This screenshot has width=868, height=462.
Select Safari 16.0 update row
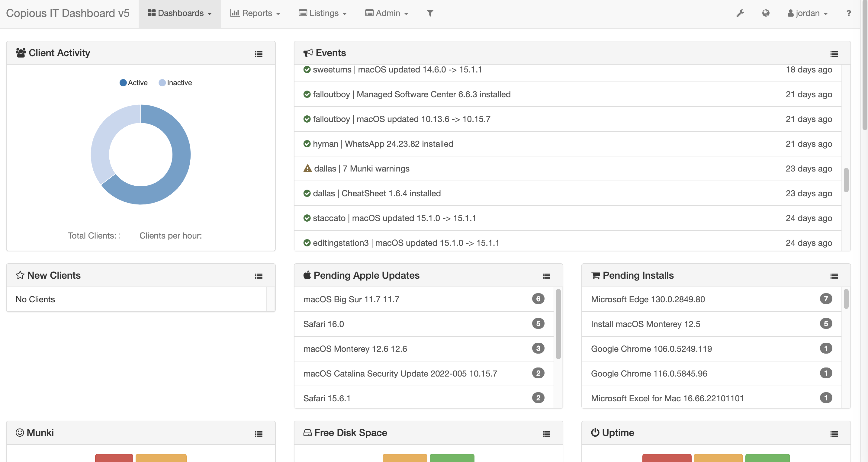pyautogui.click(x=424, y=324)
